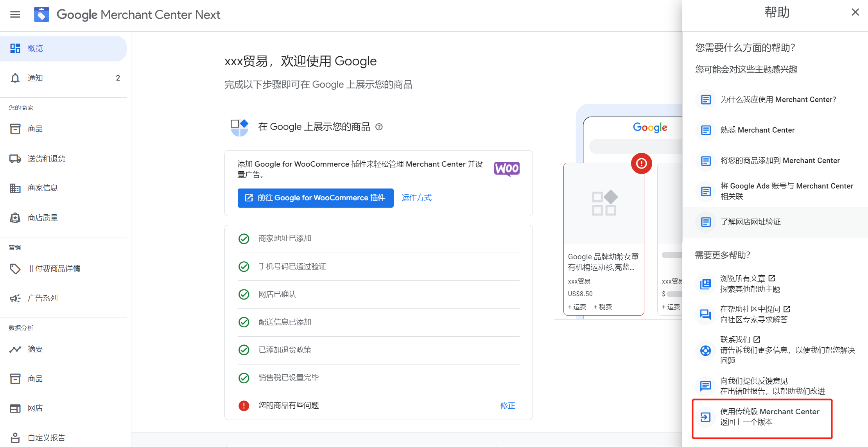Click the red warning icon for 您的商品有些问题
The width and height of the screenshot is (868, 447).
coord(244,406)
